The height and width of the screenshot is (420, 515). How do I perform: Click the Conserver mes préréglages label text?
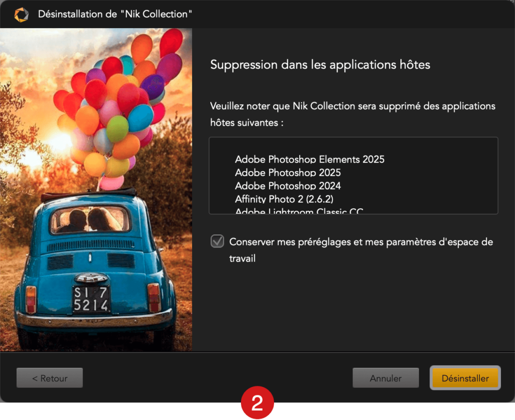click(x=361, y=250)
